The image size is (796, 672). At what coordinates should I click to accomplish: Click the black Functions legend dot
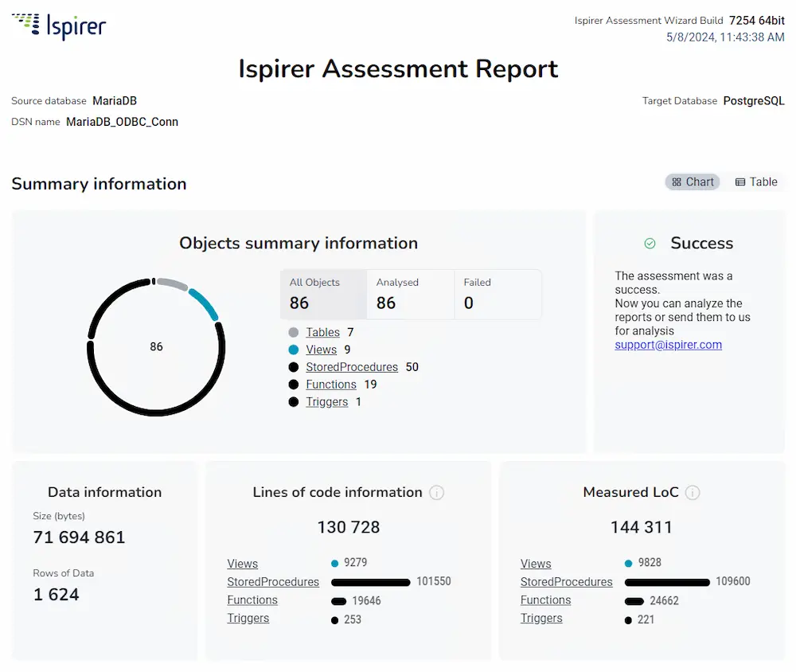point(294,385)
